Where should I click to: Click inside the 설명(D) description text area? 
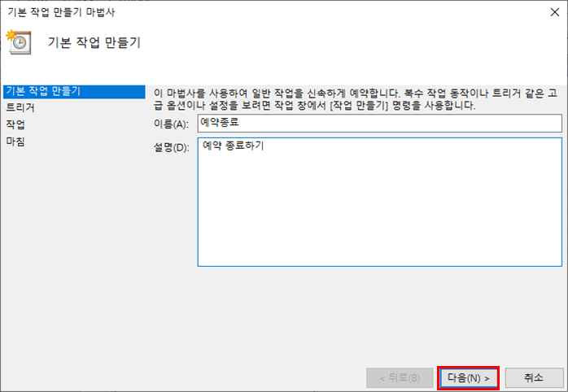tap(380, 202)
